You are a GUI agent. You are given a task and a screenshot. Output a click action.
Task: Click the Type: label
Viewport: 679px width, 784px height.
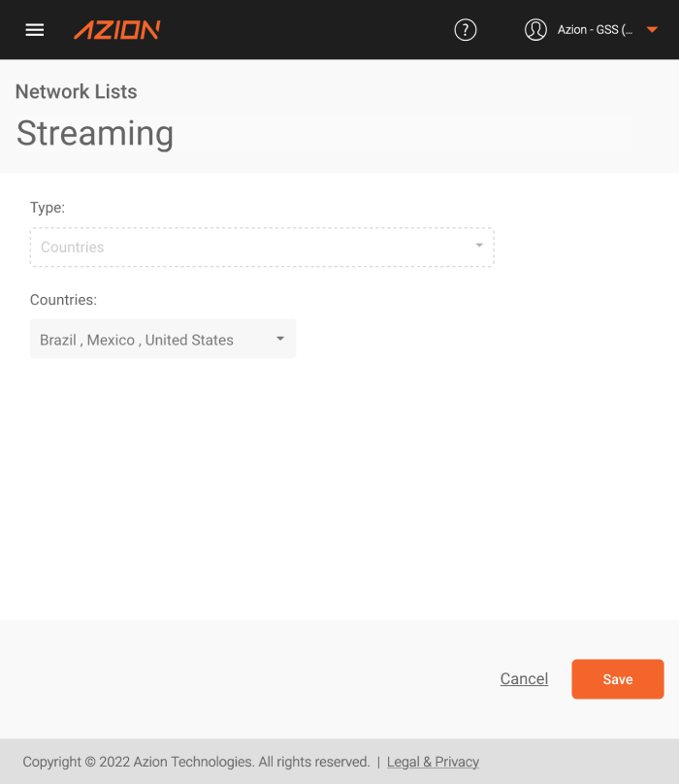point(48,208)
